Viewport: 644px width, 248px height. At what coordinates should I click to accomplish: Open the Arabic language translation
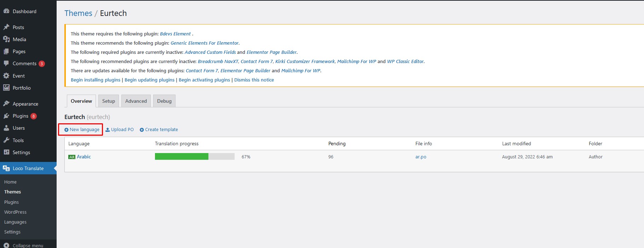tap(84, 157)
